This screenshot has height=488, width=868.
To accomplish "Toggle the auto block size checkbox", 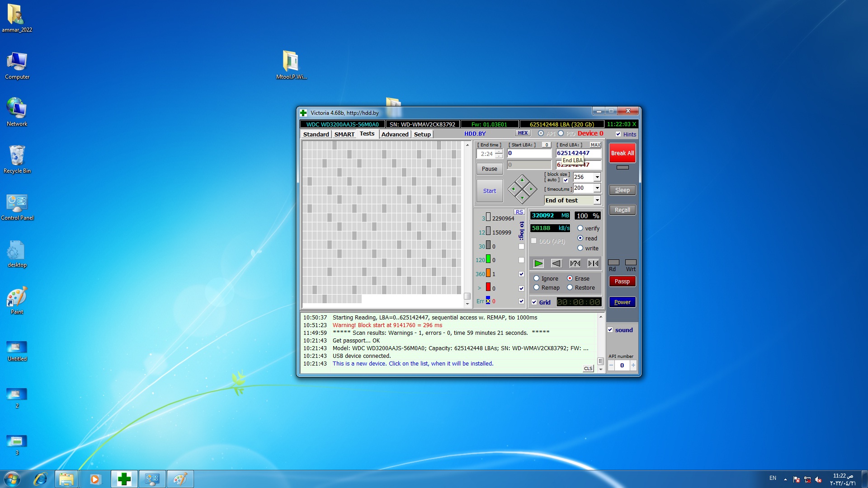I will coord(566,180).
